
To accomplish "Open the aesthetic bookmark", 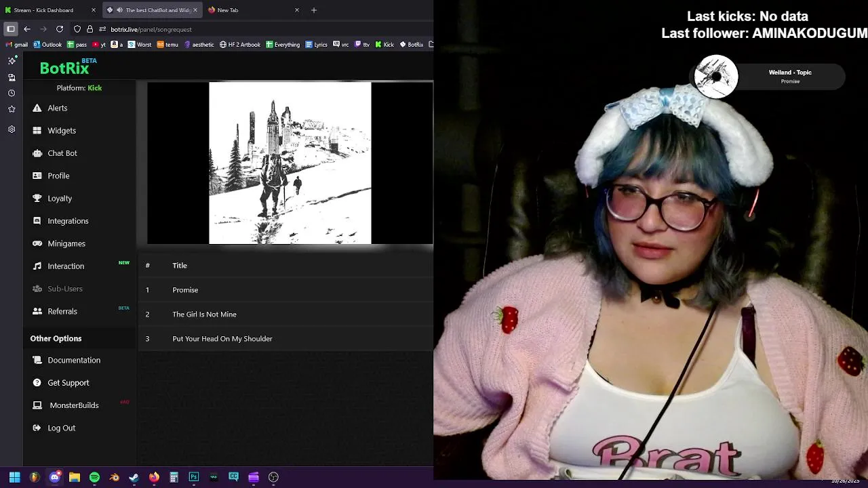I will click(199, 45).
